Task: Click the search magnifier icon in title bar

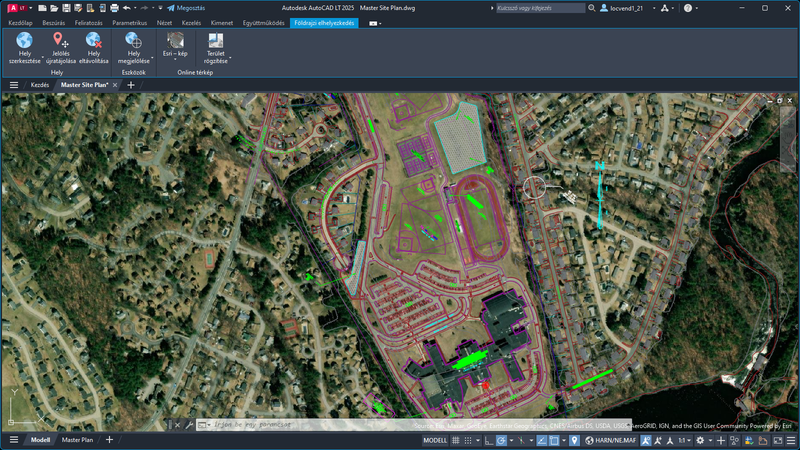Action: (x=592, y=8)
